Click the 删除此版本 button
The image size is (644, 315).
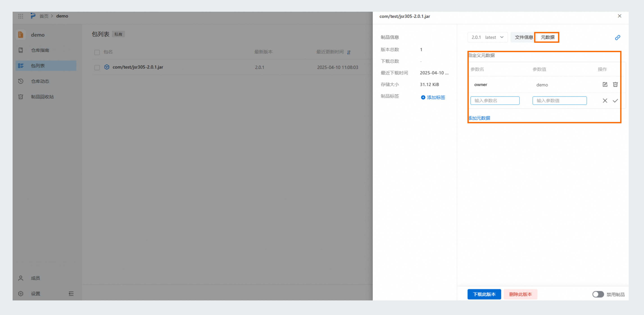point(520,294)
